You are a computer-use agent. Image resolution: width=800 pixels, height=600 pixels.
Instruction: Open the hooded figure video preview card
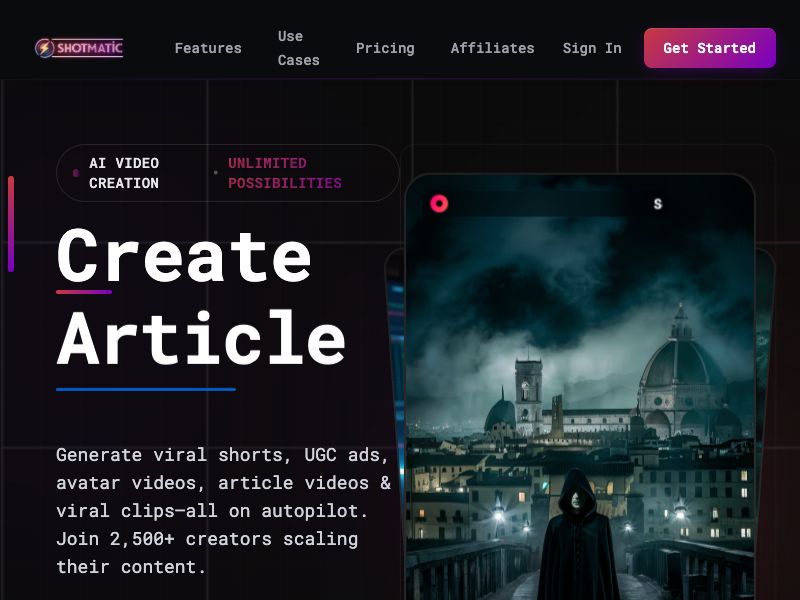(x=580, y=387)
